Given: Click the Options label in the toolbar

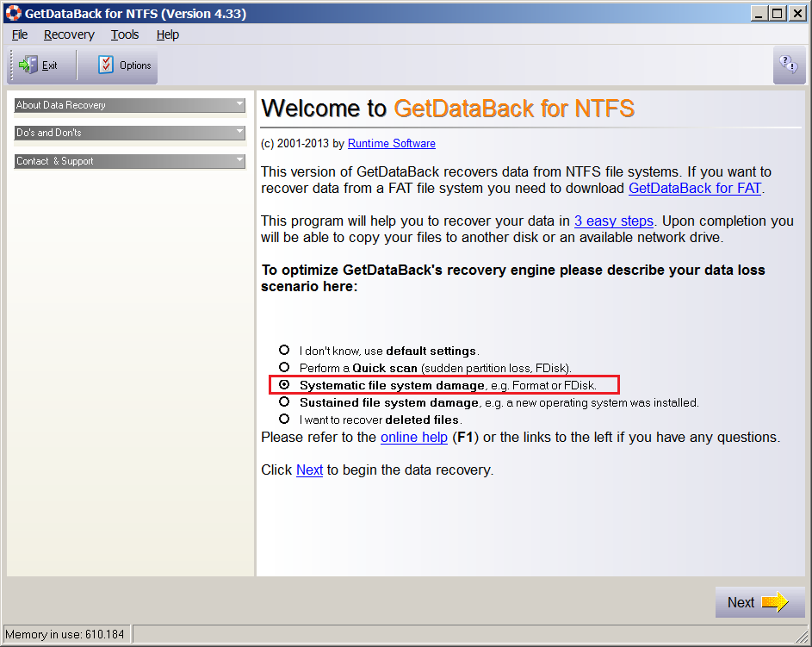Looking at the screenshot, I should (135, 65).
